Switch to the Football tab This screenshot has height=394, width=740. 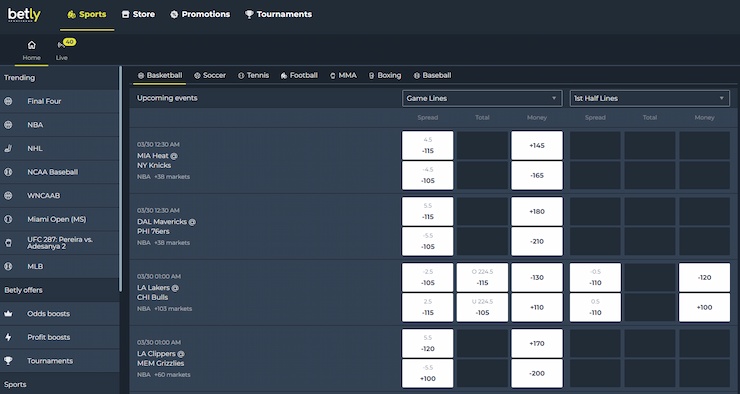pyautogui.click(x=299, y=75)
